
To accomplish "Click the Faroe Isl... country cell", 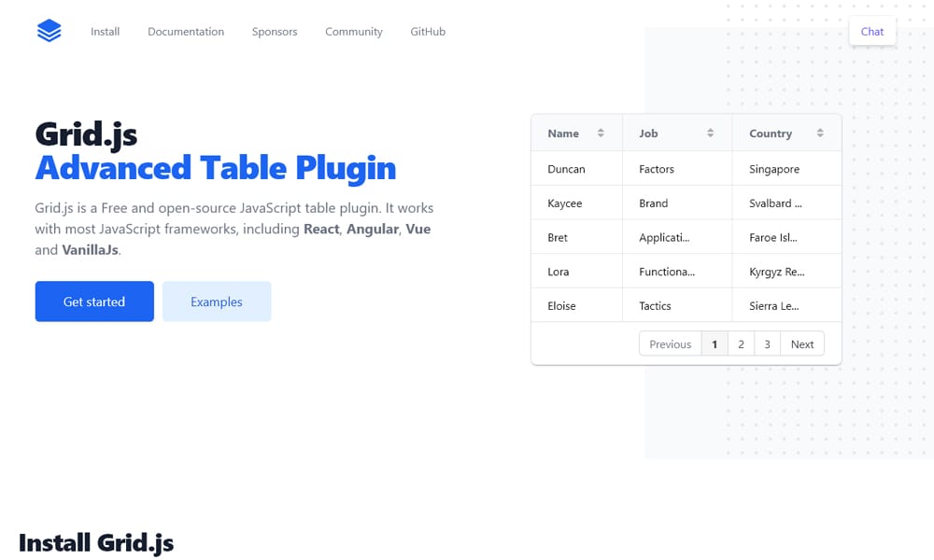I will 786,237.
